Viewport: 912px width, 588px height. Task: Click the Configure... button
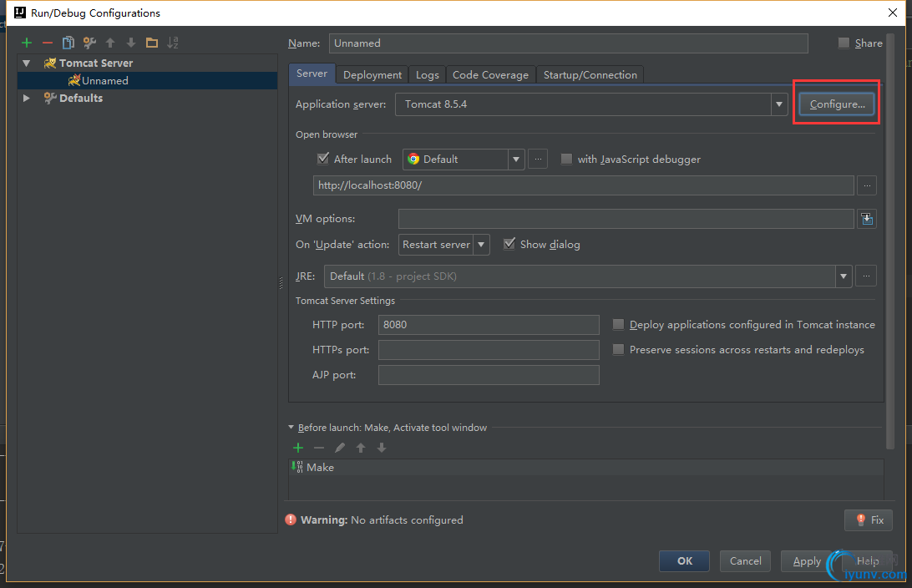837,104
